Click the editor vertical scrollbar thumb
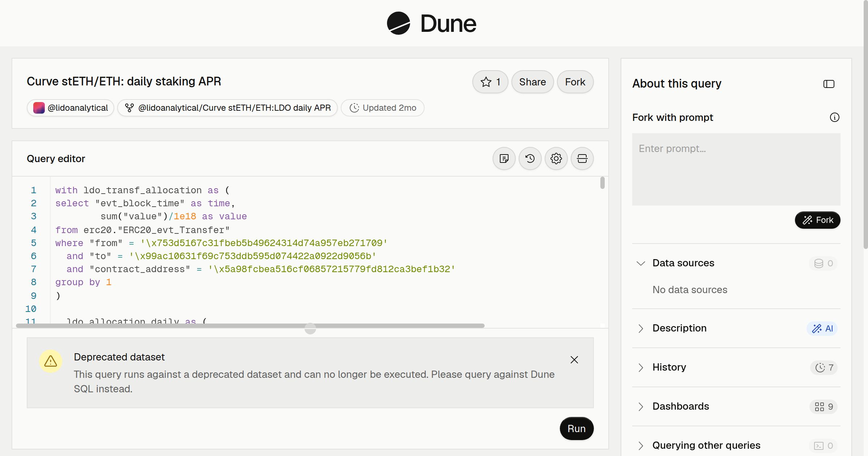 tap(602, 183)
